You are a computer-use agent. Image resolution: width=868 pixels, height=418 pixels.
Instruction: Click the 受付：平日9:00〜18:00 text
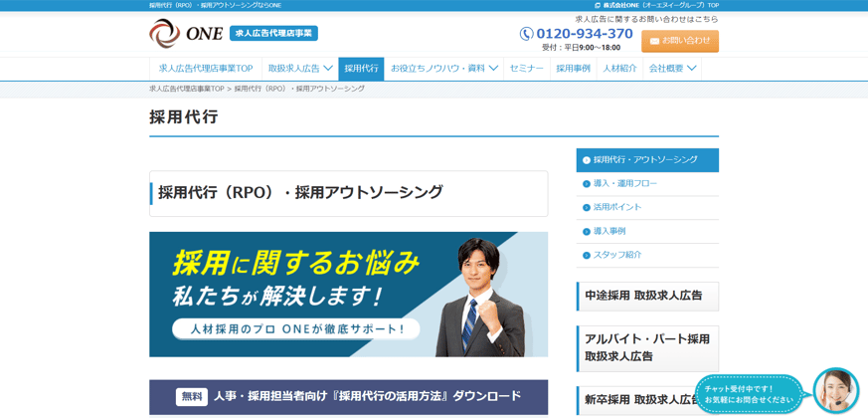click(x=582, y=48)
